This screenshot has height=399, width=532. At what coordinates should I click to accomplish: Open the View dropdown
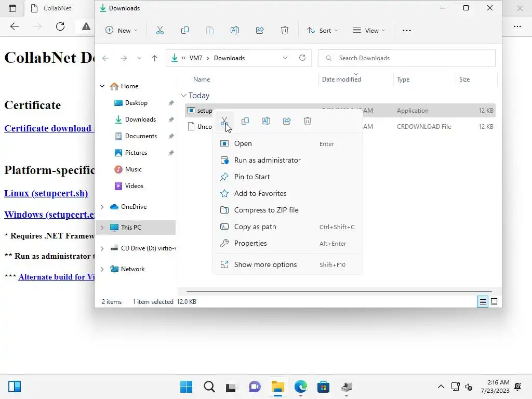[x=369, y=31]
